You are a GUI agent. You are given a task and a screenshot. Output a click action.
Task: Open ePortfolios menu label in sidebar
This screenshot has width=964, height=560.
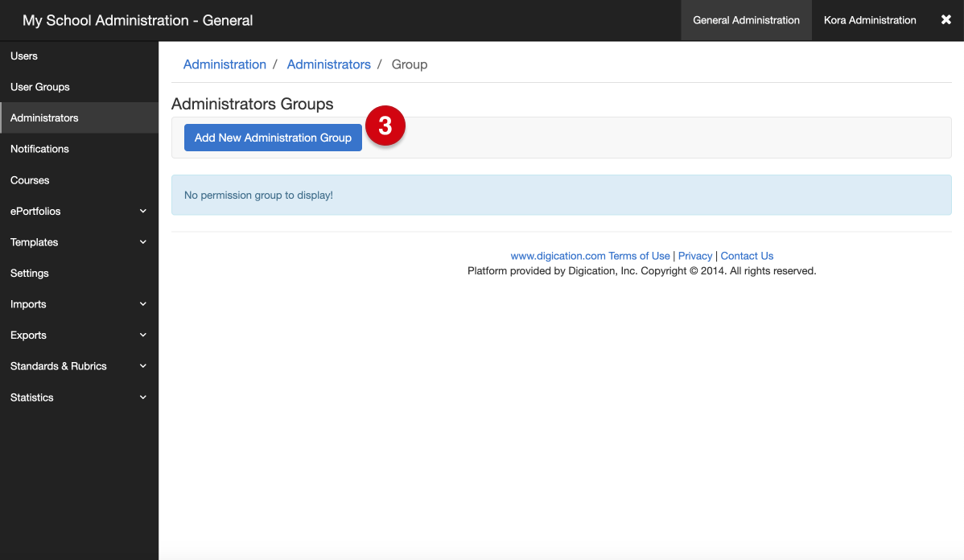click(x=35, y=211)
